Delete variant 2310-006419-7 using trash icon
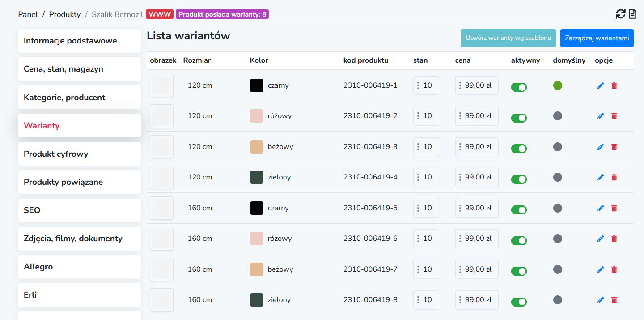The image size is (644, 320). click(614, 269)
